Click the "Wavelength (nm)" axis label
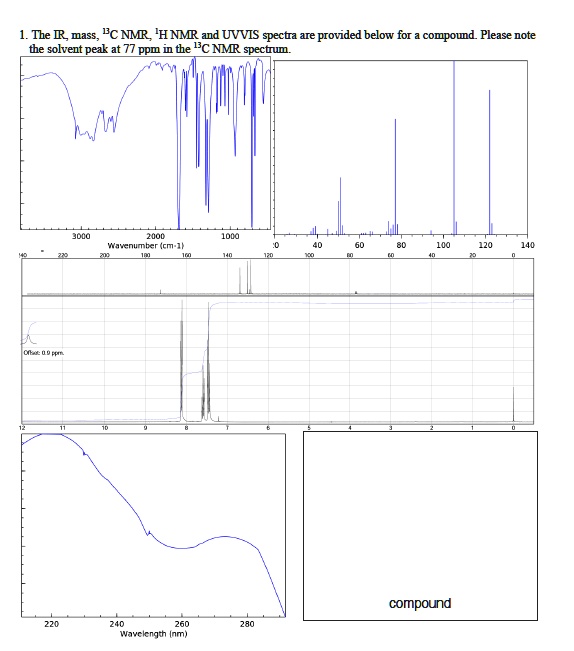 click(x=154, y=634)
